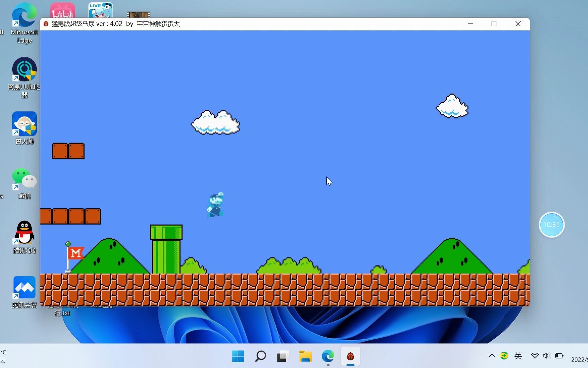588x368 pixels.
Task: Open the weather widget on taskbar
Action: (x=3, y=356)
